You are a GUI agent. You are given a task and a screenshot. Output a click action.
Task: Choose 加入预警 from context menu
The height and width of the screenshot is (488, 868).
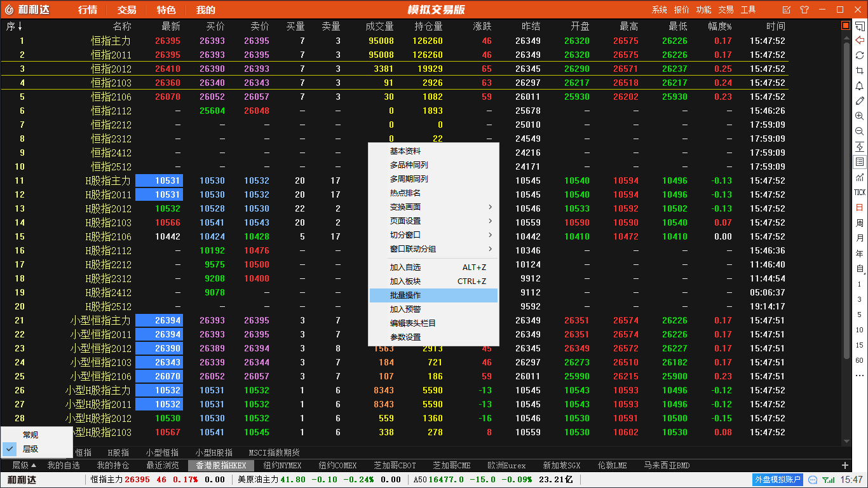433,309
